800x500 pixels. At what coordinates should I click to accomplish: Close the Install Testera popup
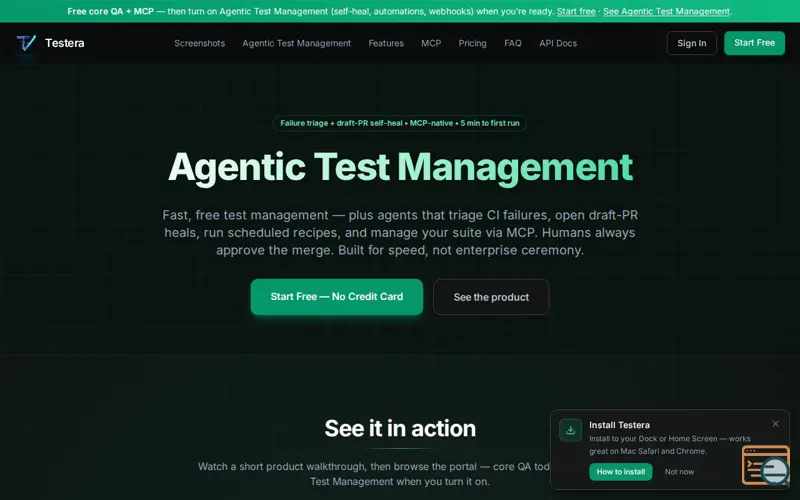coord(776,424)
